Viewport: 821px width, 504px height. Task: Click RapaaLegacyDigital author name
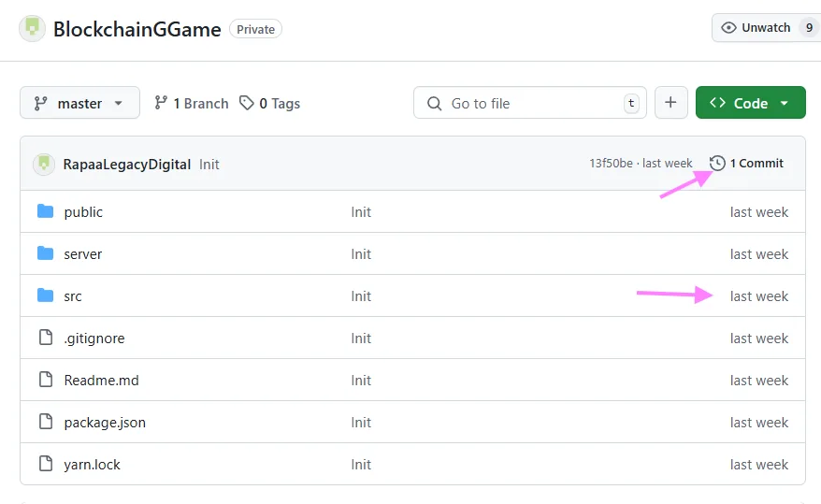click(127, 165)
